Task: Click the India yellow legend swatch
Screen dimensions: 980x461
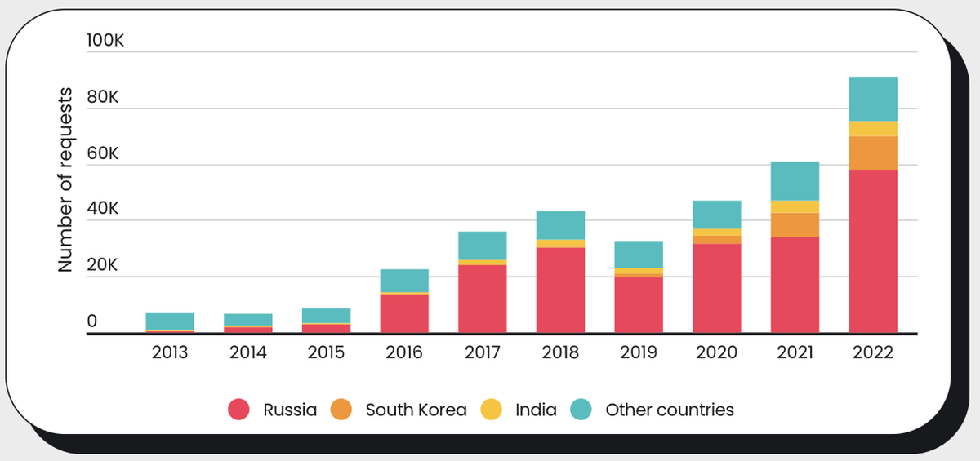Action: coord(491,410)
